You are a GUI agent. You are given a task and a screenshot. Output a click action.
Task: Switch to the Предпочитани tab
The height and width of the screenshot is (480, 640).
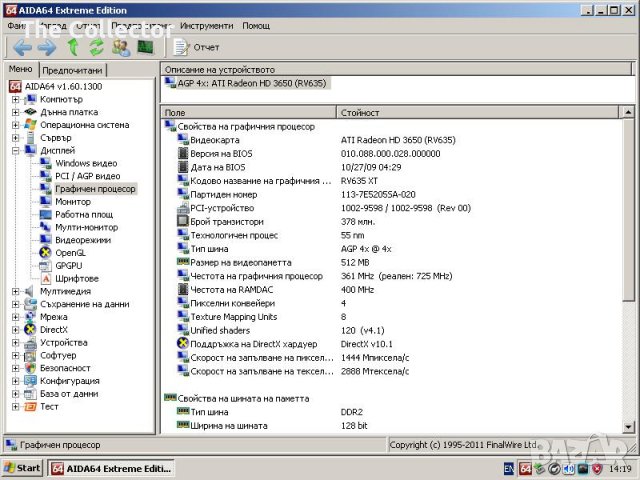72,71
